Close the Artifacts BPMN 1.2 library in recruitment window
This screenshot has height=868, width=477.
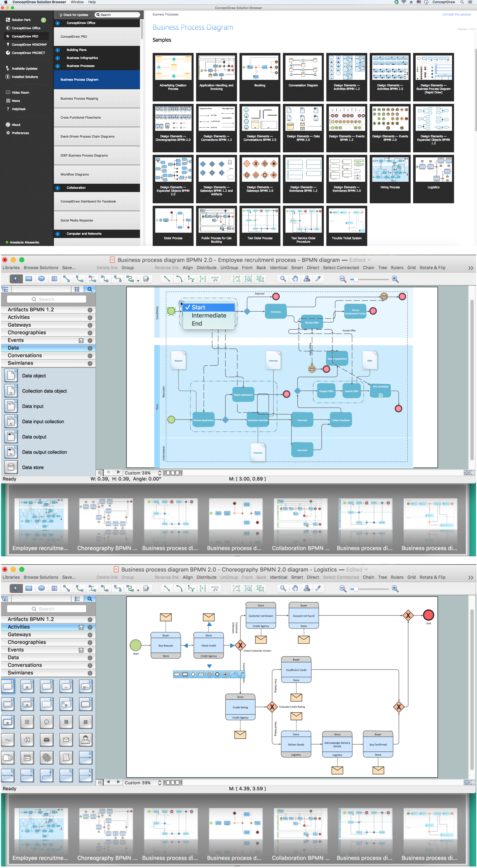tap(90, 310)
